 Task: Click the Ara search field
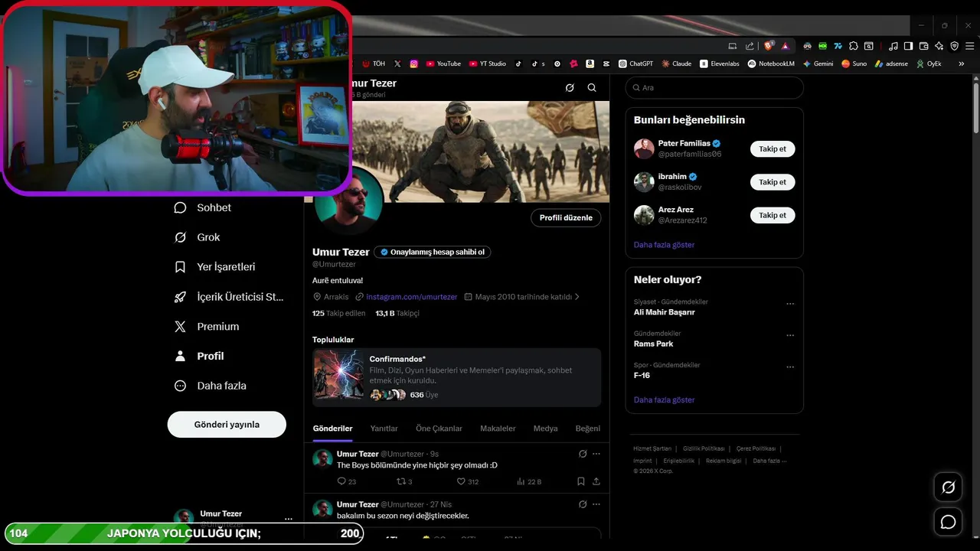coord(714,88)
